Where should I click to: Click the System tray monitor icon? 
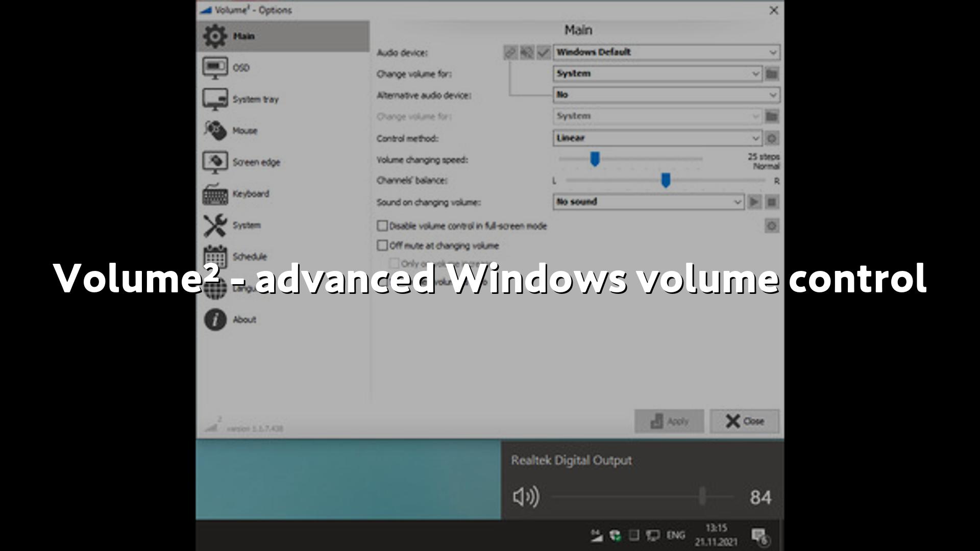pos(215,99)
